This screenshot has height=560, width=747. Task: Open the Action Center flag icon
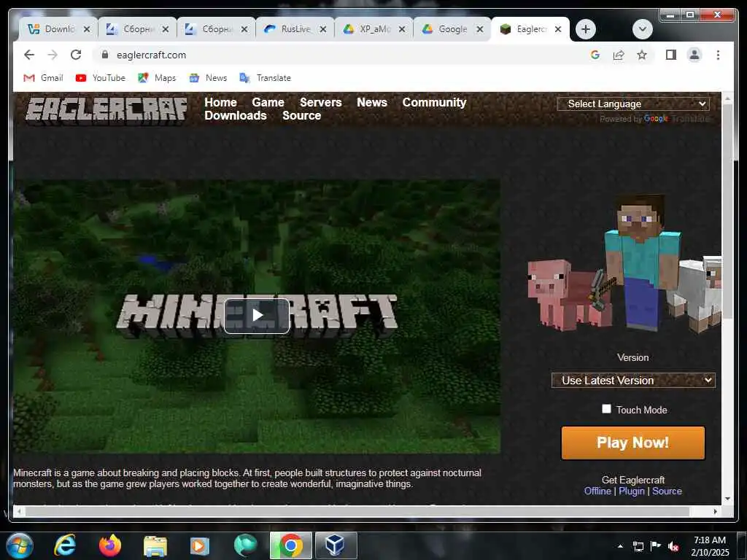(656, 546)
